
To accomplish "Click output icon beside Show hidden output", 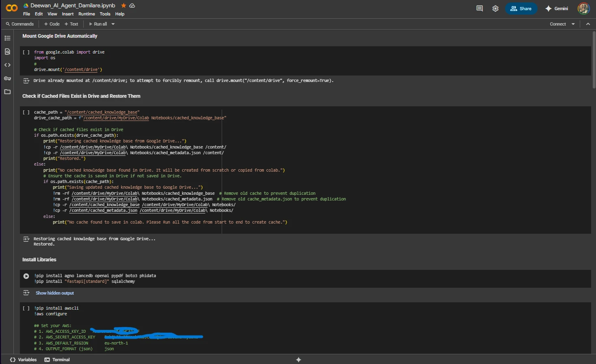I will [26, 293].
